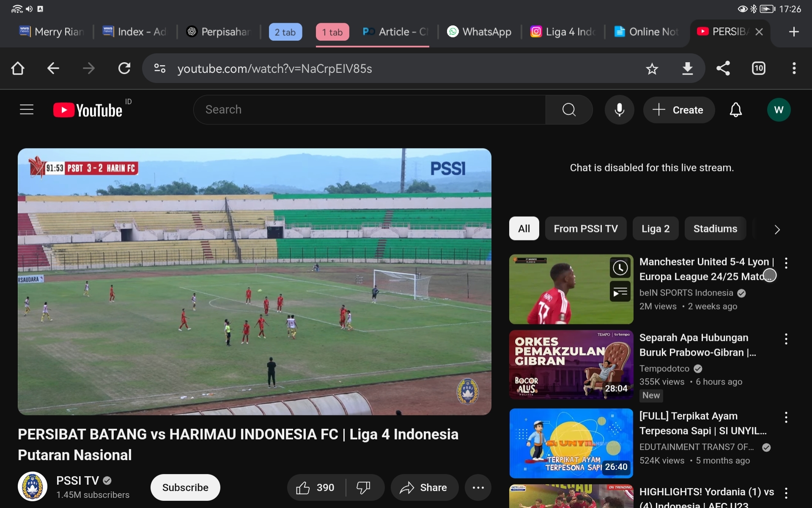Image resolution: width=812 pixels, height=508 pixels.
Task: Select the Liga 2 filter chip
Action: pyautogui.click(x=655, y=229)
